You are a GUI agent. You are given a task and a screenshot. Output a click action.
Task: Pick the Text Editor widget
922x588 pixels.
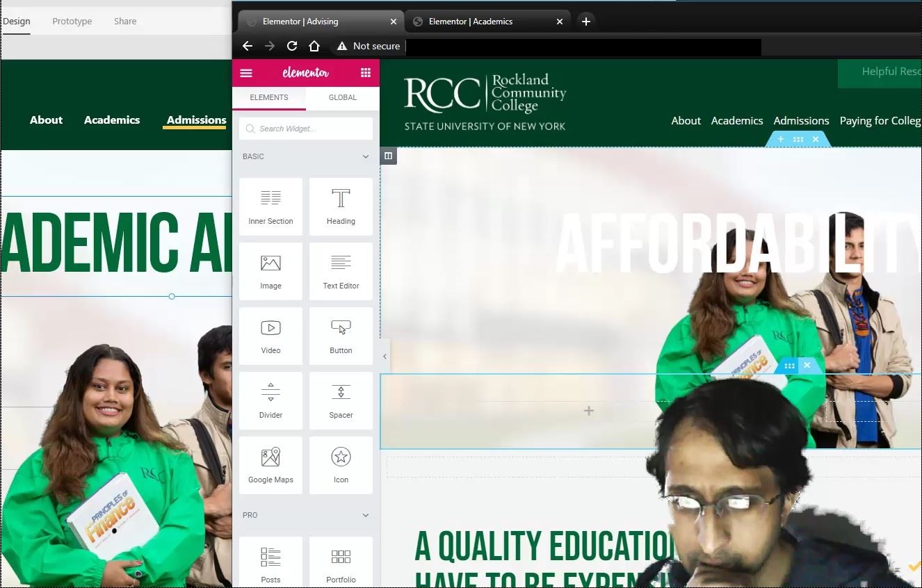tap(341, 271)
